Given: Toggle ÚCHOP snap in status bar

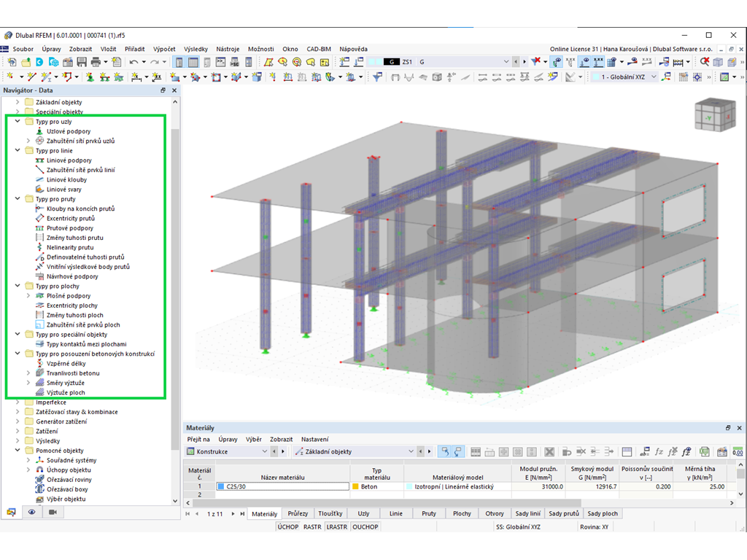Looking at the screenshot, I should click(x=287, y=526).
